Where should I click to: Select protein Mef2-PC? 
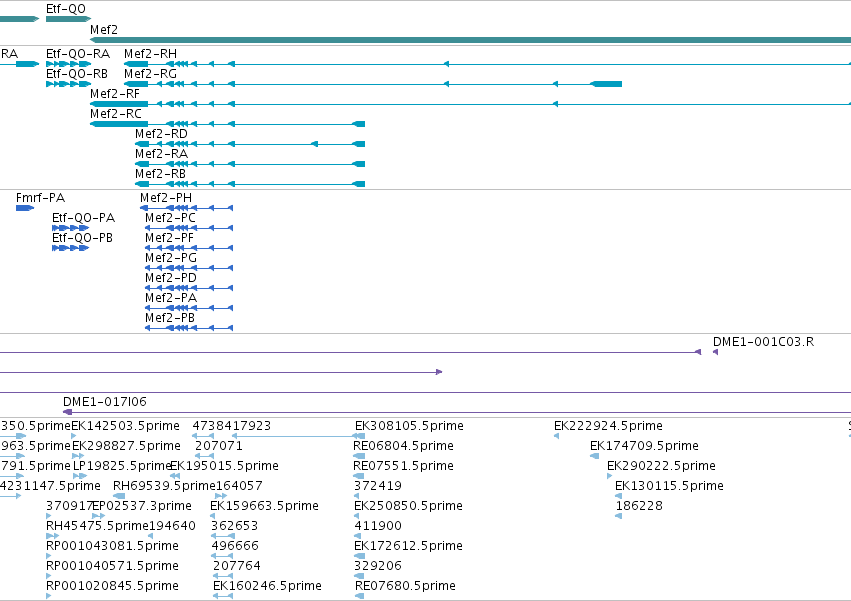coord(189,228)
